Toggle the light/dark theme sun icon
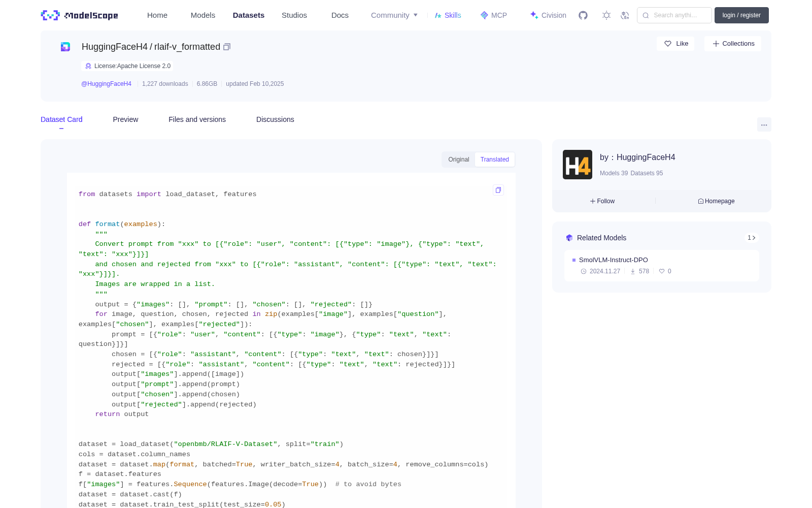The height and width of the screenshot is (508, 812). pos(606,15)
